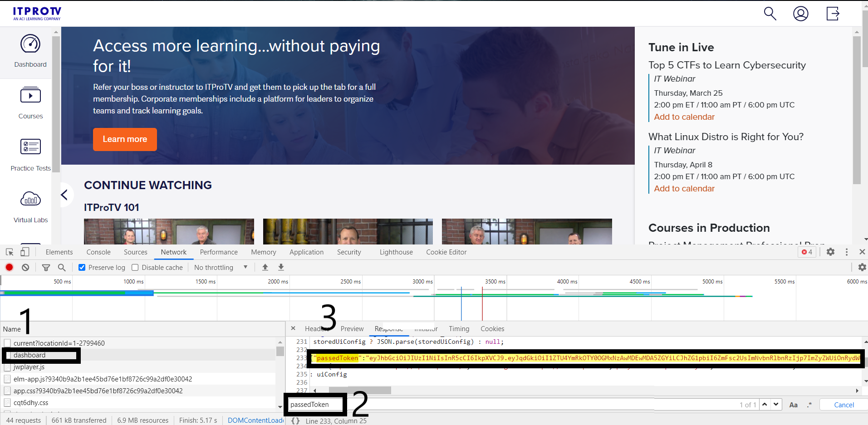
Task: Select the jwplayer.js request
Action: click(x=137, y=367)
